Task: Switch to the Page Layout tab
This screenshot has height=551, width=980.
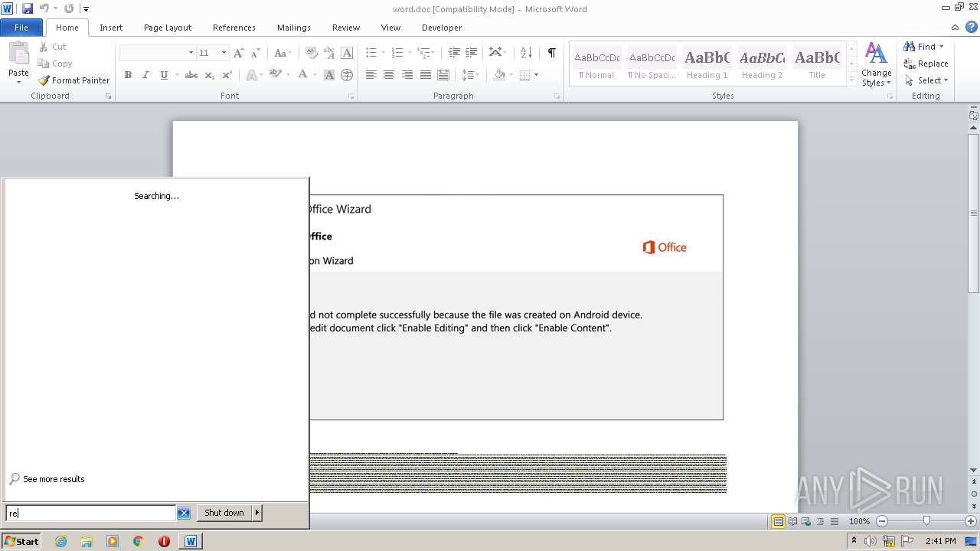Action: (x=168, y=28)
